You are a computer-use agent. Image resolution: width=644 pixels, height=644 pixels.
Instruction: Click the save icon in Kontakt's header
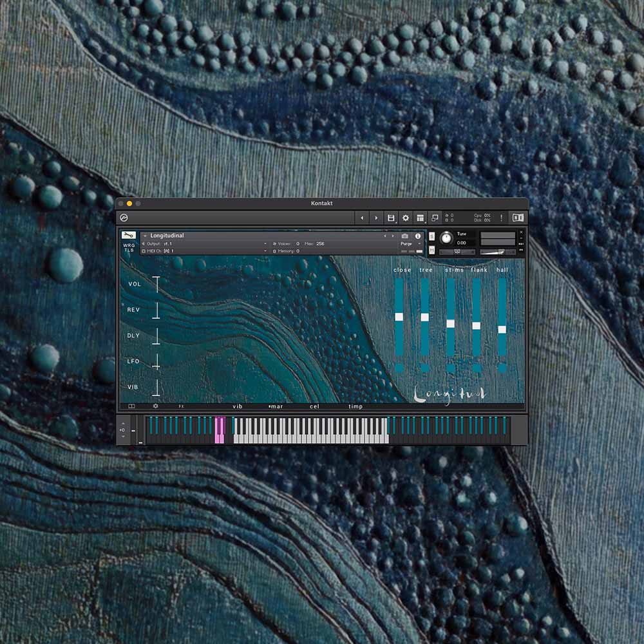tap(392, 217)
